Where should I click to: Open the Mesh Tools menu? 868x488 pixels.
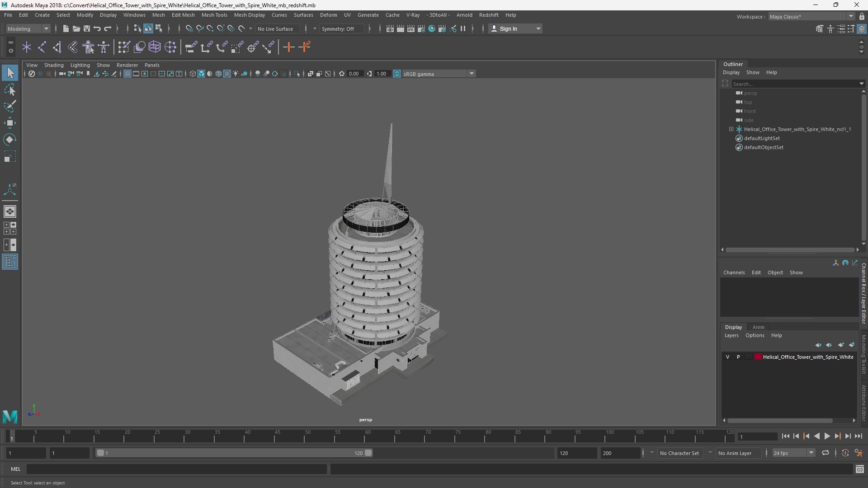[x=214, y=15]
